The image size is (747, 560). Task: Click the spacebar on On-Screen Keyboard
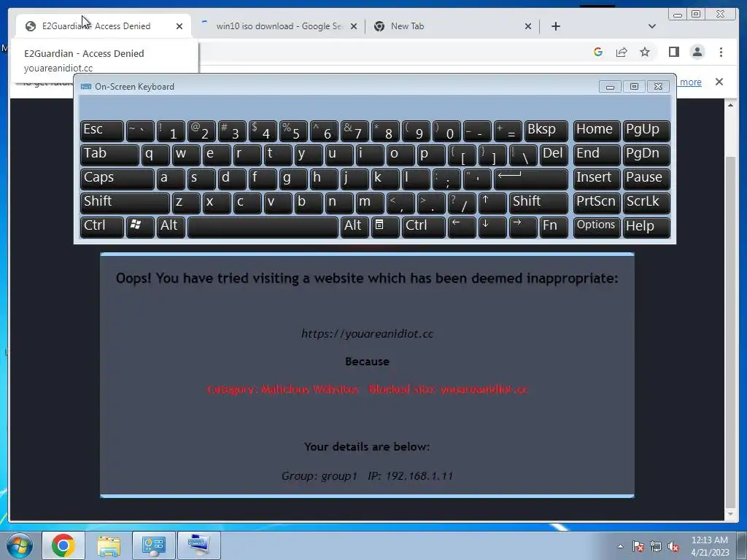(263, 226)
